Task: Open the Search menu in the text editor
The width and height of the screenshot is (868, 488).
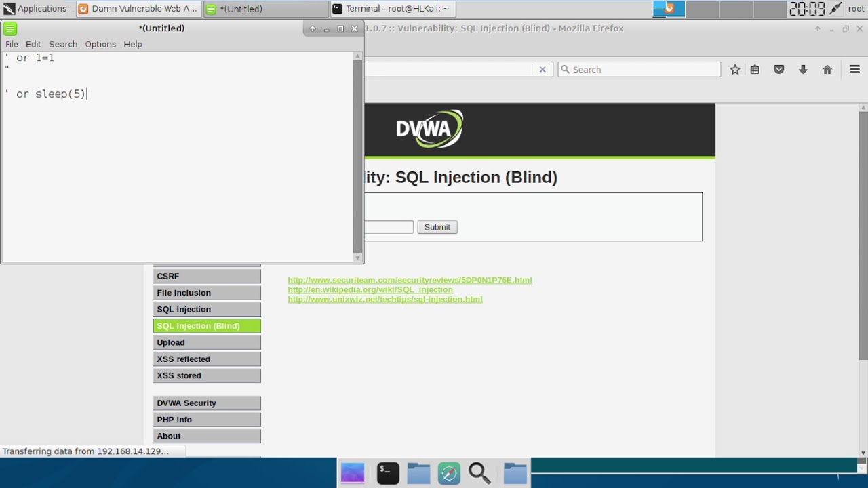Action: click(63, 44)
